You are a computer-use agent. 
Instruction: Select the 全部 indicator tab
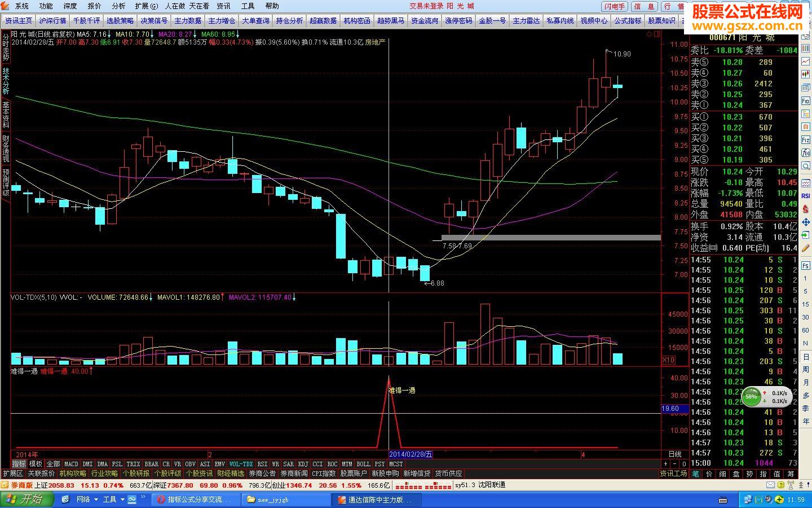(53, 464)
